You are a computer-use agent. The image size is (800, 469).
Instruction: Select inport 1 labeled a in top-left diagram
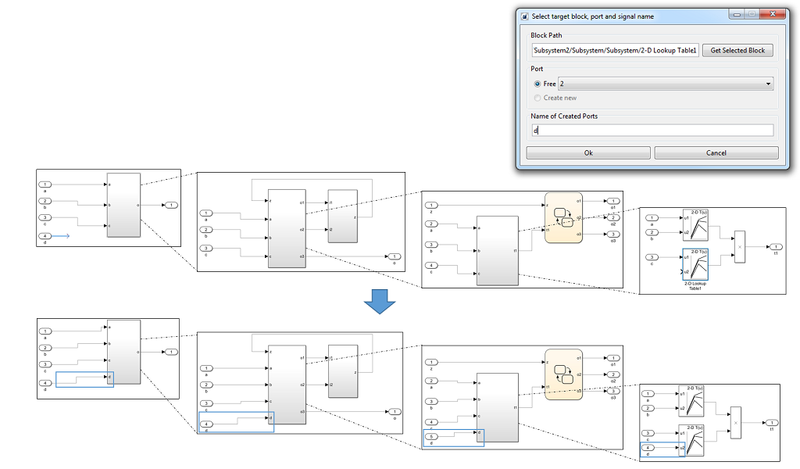(x=45, y=185)
